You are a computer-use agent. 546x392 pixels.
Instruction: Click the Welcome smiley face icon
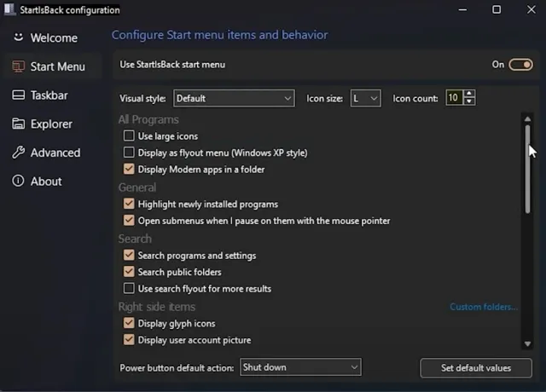click(18, 37)
